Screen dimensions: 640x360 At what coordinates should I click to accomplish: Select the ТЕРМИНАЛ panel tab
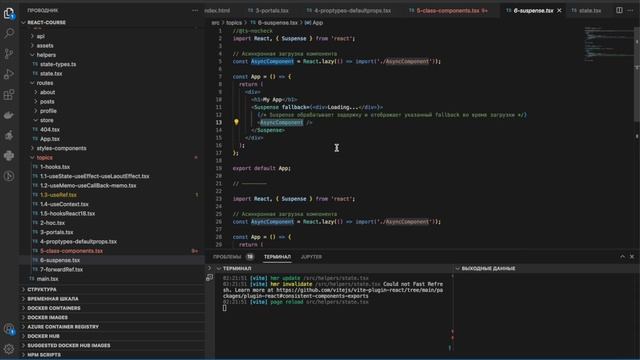278,257
